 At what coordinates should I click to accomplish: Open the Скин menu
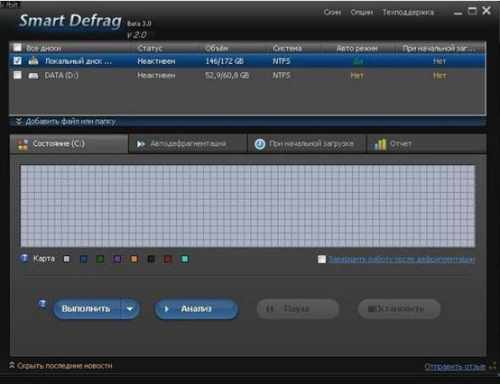tap(332, 12)
